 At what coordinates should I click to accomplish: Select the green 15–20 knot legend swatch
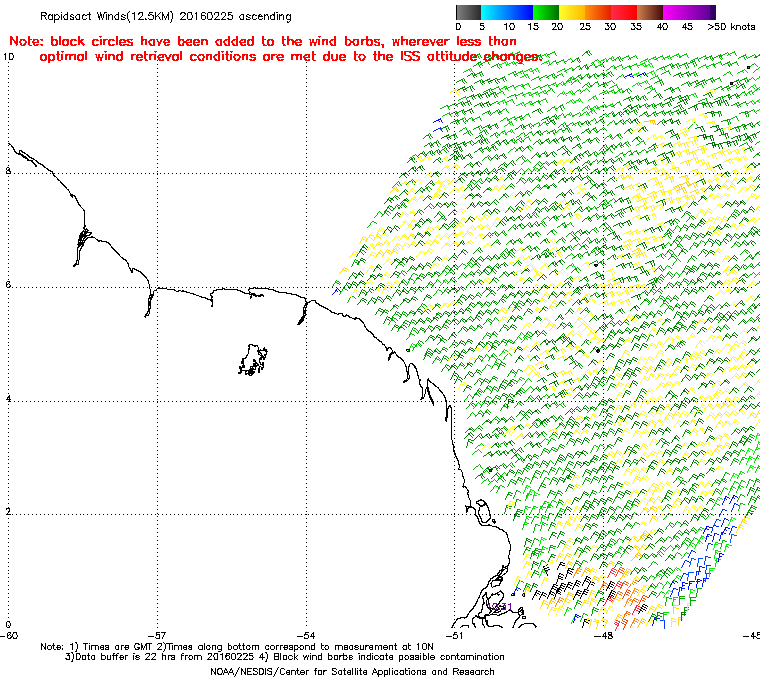[546, 12]
